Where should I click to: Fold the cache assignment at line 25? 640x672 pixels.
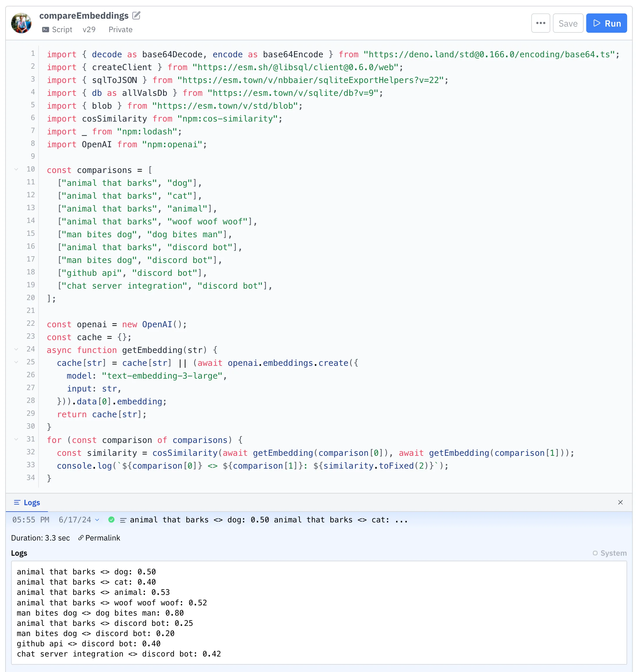coord(16,362)
